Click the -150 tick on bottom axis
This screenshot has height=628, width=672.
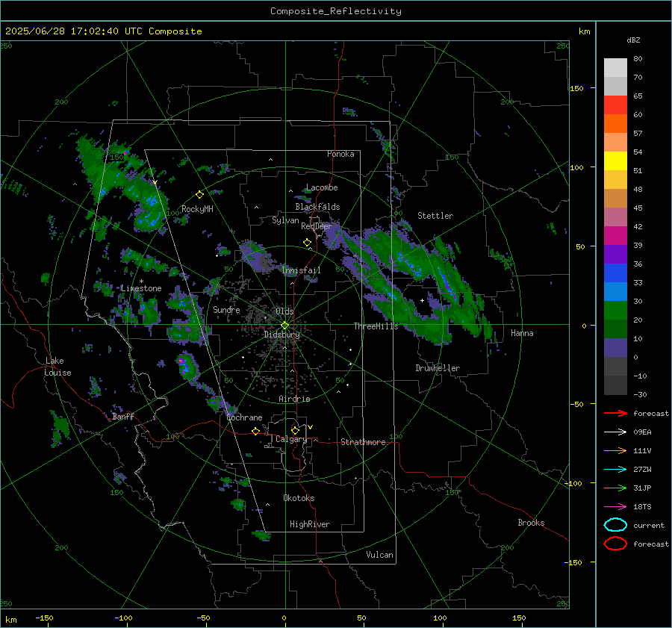[44, 618]
